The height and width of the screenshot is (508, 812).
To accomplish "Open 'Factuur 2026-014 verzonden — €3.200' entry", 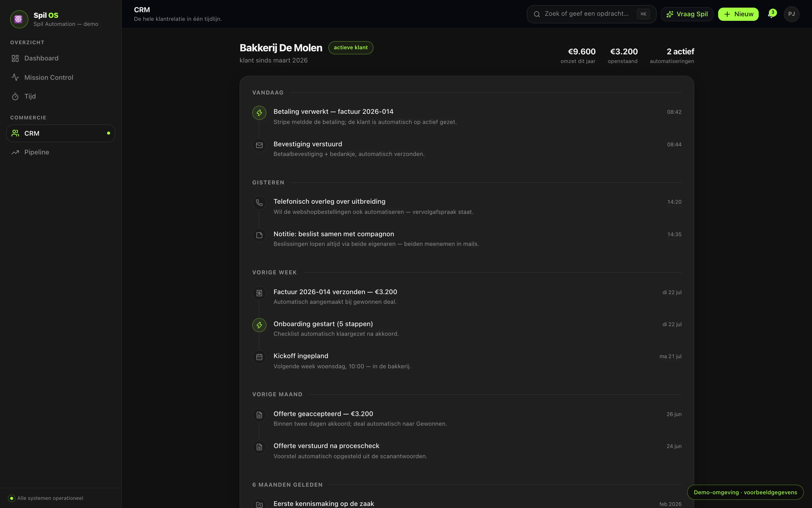I will [x=467, y=296].
